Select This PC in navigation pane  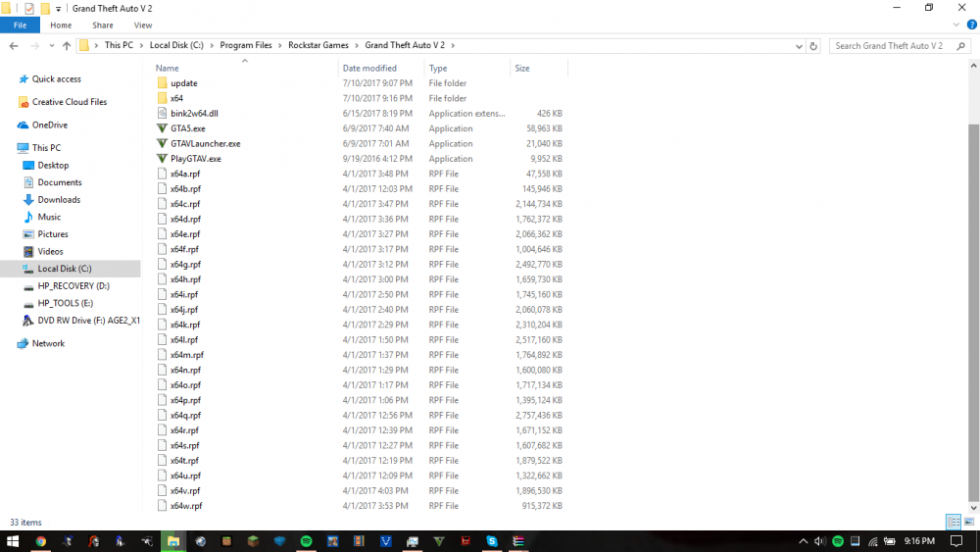coord(46,147)
